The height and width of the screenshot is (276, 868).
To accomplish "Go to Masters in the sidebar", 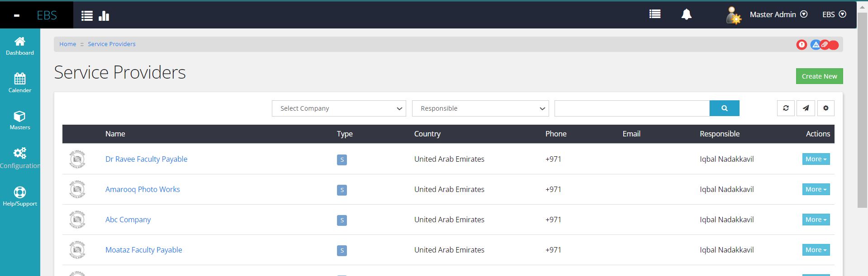I will 20,120.
